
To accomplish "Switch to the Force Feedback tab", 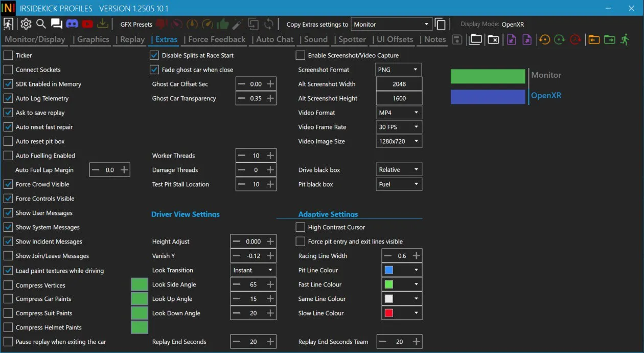I will point(217,39).
